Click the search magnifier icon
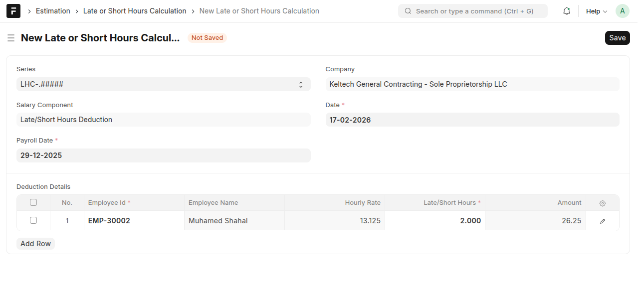Image resolution: width=644 pixels, height=307 pixels. tap(408, 11)
